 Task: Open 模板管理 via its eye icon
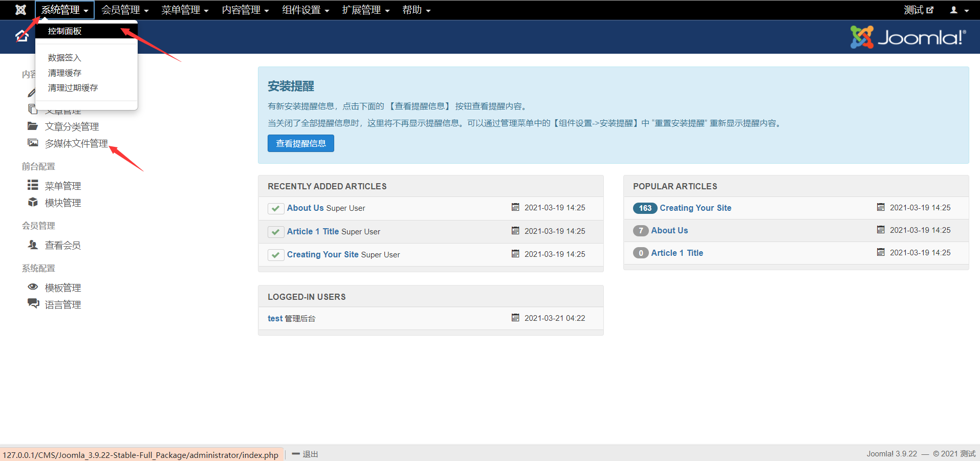click(x=33, y=287)
